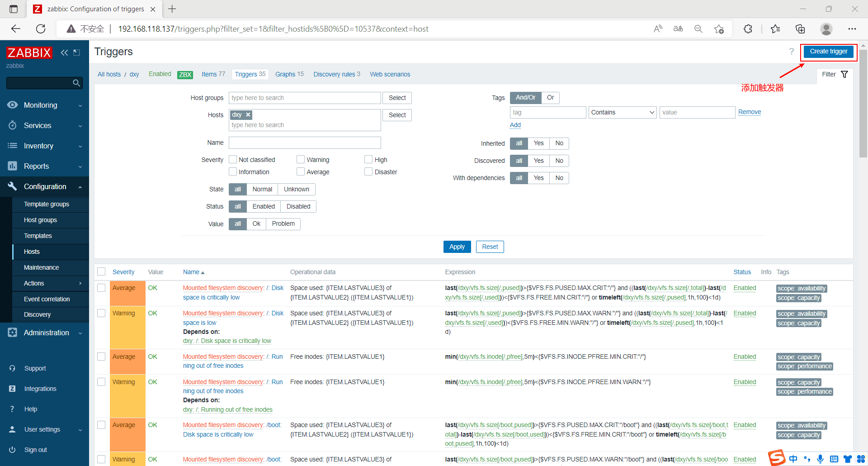Check the Information severity checkbox
This screenshot has height=466, width=868.
[x=233, y=171]
